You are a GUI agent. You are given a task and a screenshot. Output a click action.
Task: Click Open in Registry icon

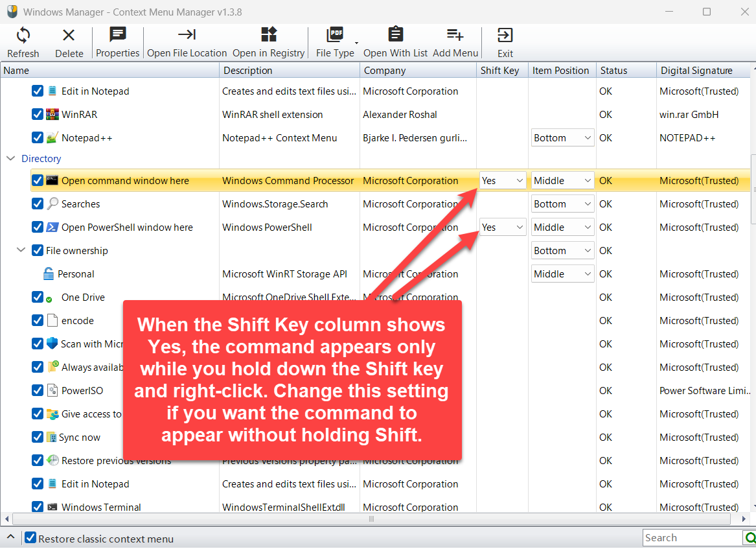(269, 34)
